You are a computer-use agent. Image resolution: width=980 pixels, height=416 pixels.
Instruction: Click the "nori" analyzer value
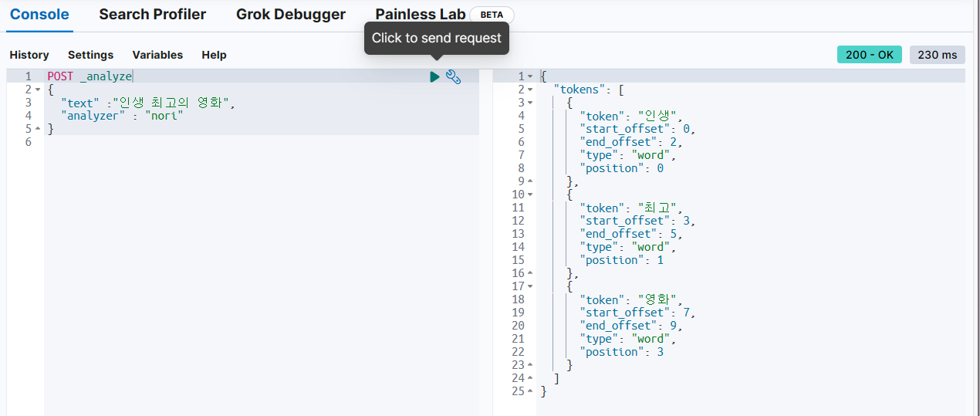coord(164,116)
